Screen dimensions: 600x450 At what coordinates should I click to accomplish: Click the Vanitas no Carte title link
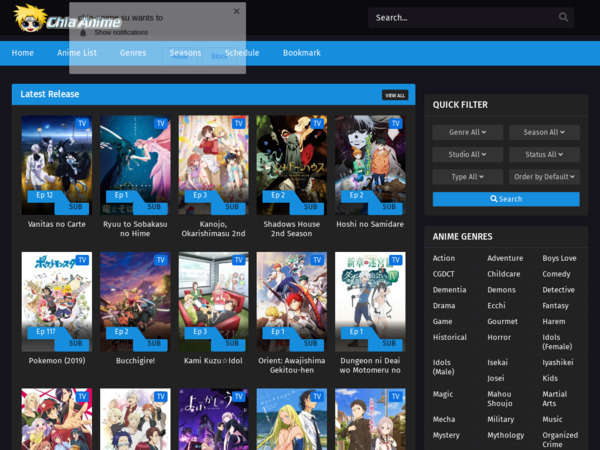[57, 224]
